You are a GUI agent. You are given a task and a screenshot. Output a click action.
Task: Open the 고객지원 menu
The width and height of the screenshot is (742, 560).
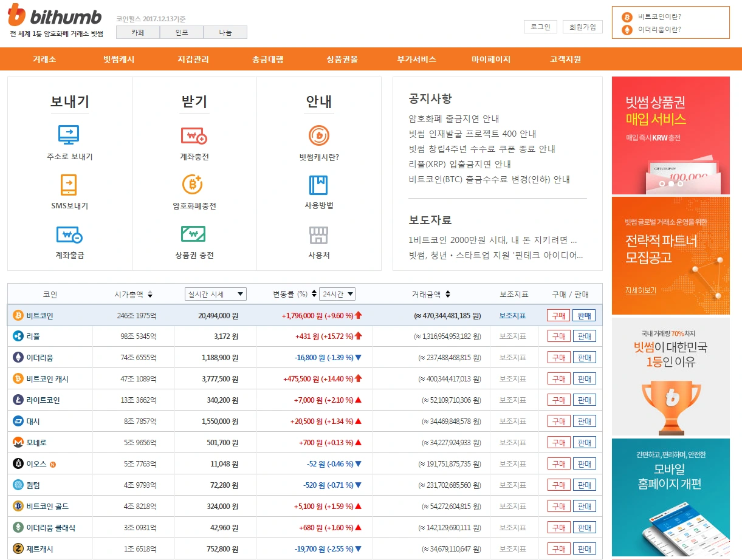pyautogui.click(x=565, y=60)
